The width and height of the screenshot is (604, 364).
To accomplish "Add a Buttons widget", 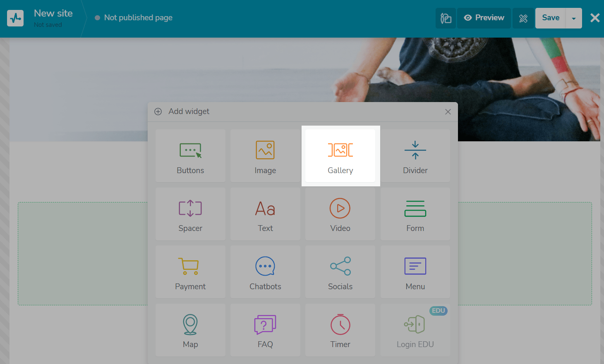I will 190,156.
